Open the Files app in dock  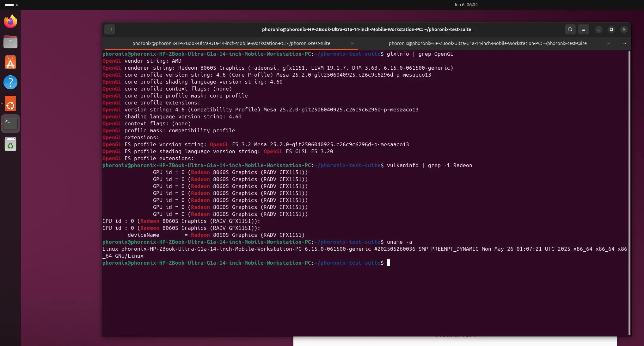tap(10, 42)
